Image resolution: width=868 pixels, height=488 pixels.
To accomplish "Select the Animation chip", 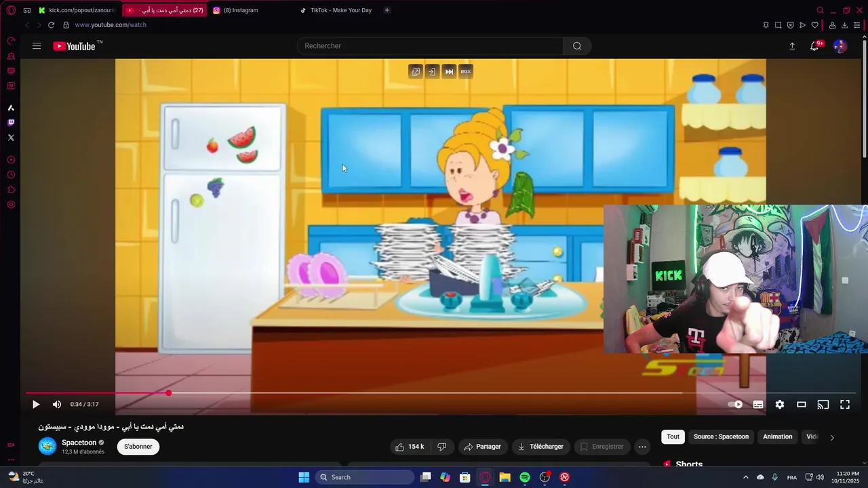I will [778, 437].
